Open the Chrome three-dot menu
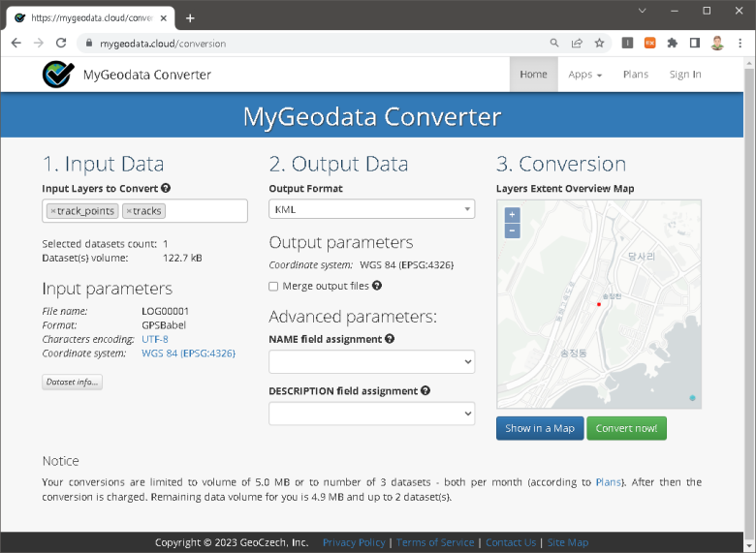 (x=740, y=43)
